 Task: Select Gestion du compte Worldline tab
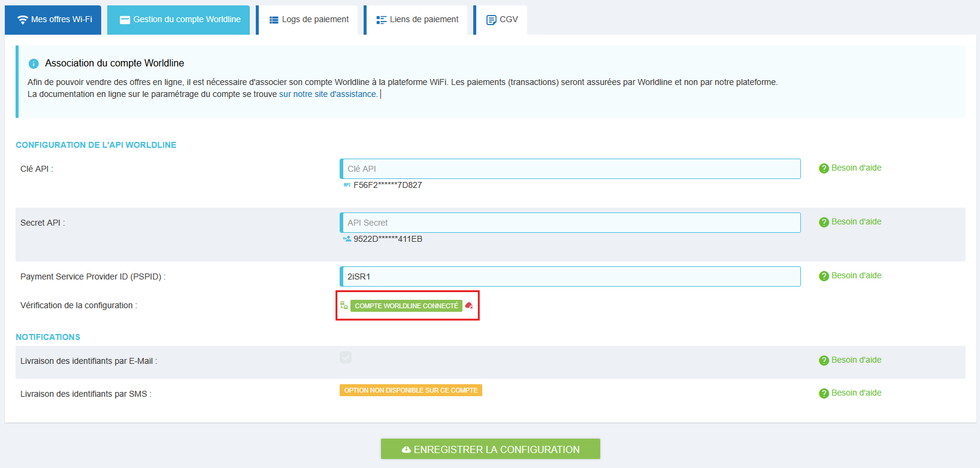(179, 20)
